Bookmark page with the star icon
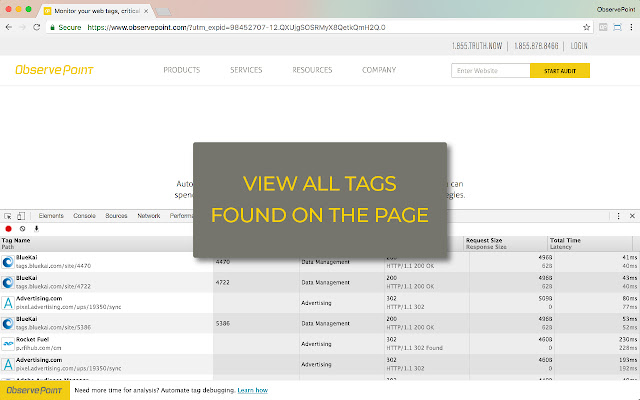 click(x=587, y=27)
